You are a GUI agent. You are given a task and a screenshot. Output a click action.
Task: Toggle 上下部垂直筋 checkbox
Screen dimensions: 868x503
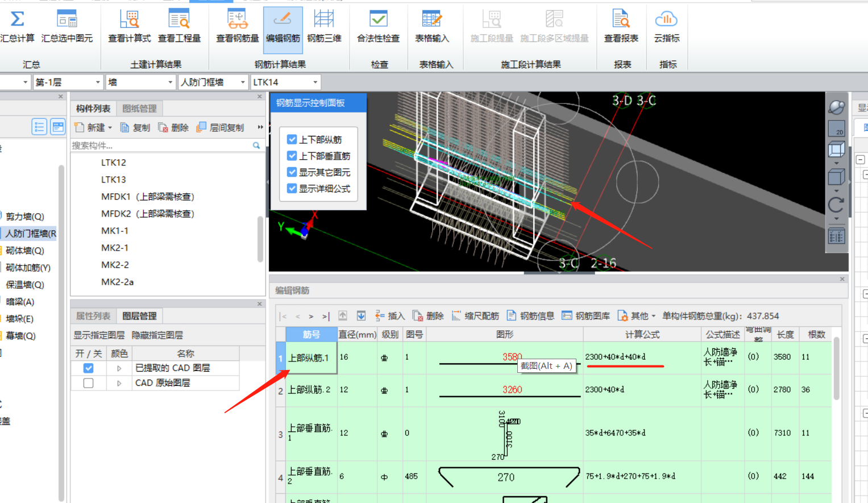point(292,156)
